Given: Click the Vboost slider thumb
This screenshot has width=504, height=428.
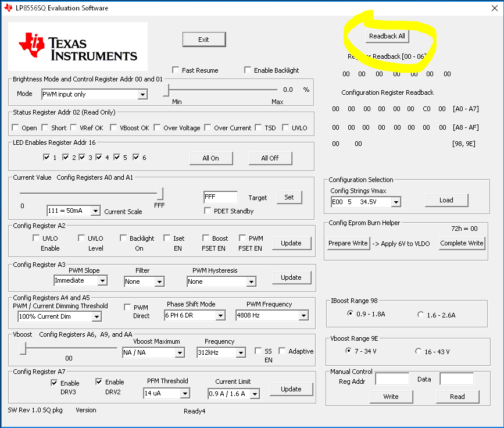Looking at the screenshot, I should click(x=23, y=348).
